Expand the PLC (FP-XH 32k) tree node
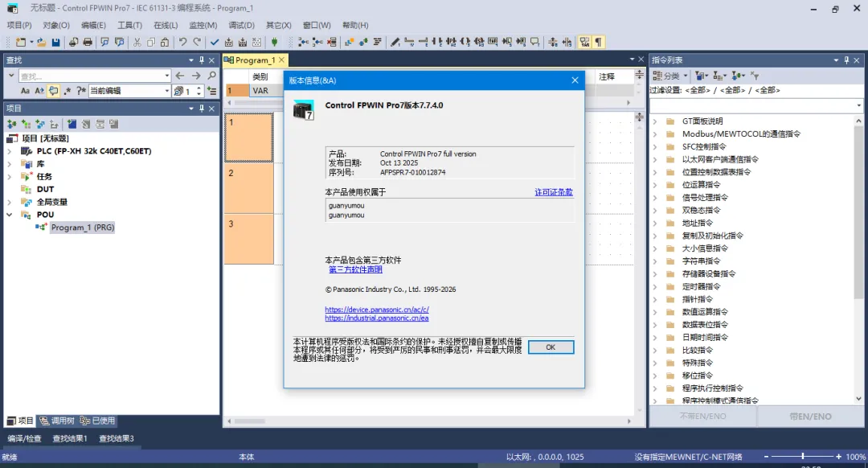This screenshot has width=868, height=468. (x=10, y=151)
